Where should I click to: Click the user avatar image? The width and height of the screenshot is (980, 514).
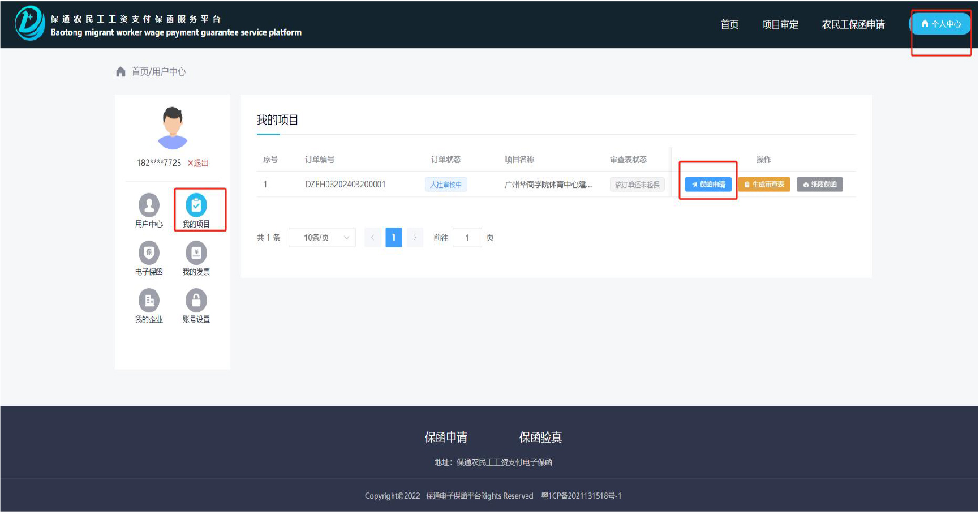click(173, 127)
